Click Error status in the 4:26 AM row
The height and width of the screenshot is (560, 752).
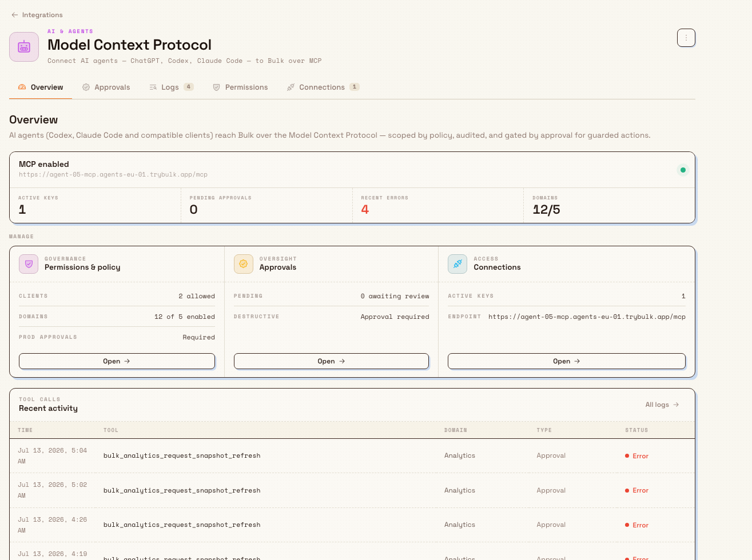tap(637, 525)
